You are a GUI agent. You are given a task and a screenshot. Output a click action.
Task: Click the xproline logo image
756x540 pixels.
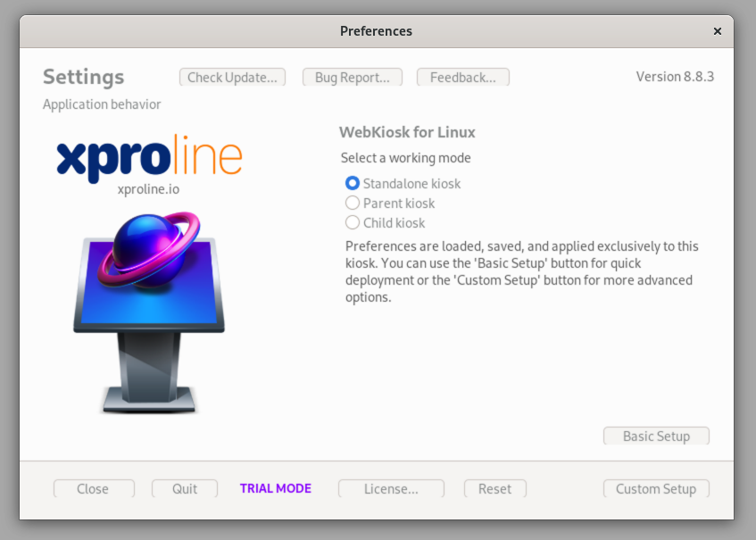pos(149,159)
